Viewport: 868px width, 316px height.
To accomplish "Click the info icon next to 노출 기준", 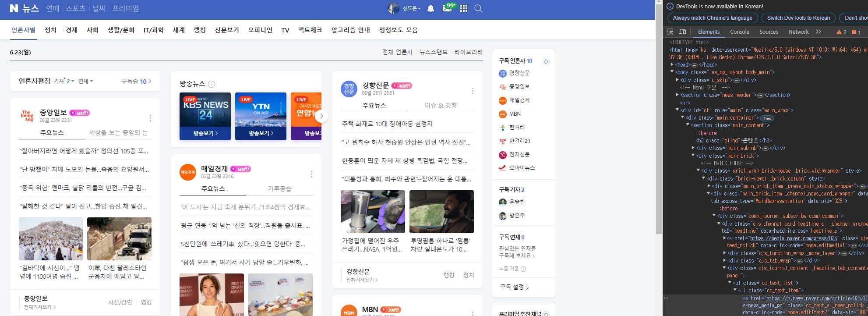I will 523,269.
